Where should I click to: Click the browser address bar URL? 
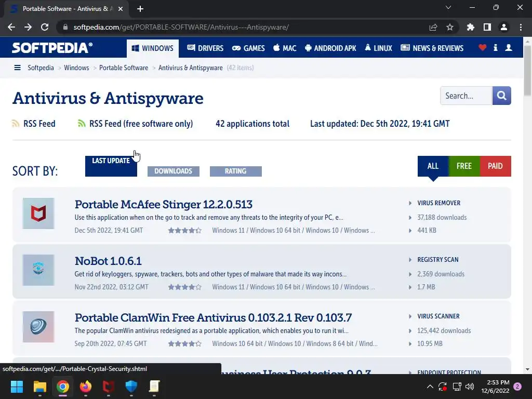[181, 27]
